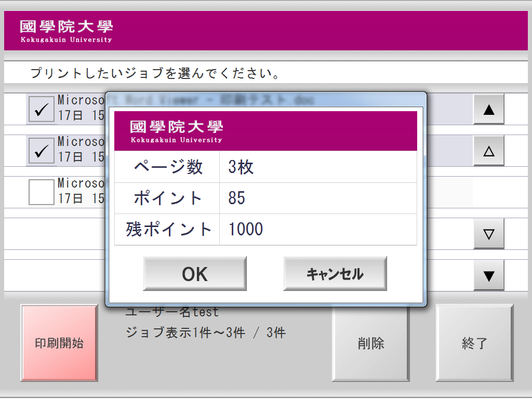Uncheck the second selected print job
Viewport: 532px width, 399px height.
pyautogui.click(x=41, y=150)
